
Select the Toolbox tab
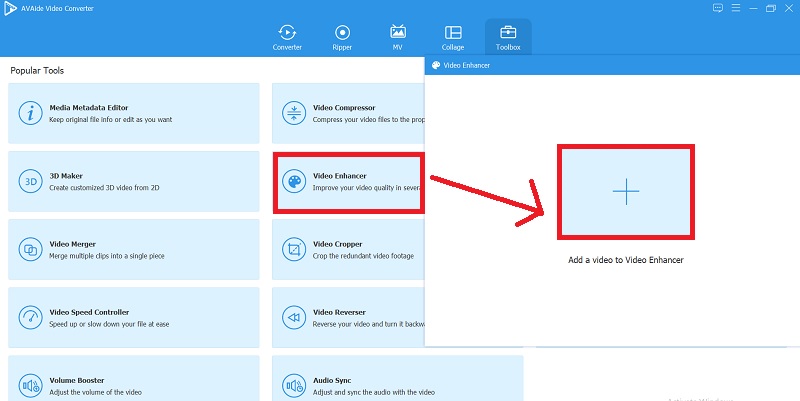(x=508, y=38)
